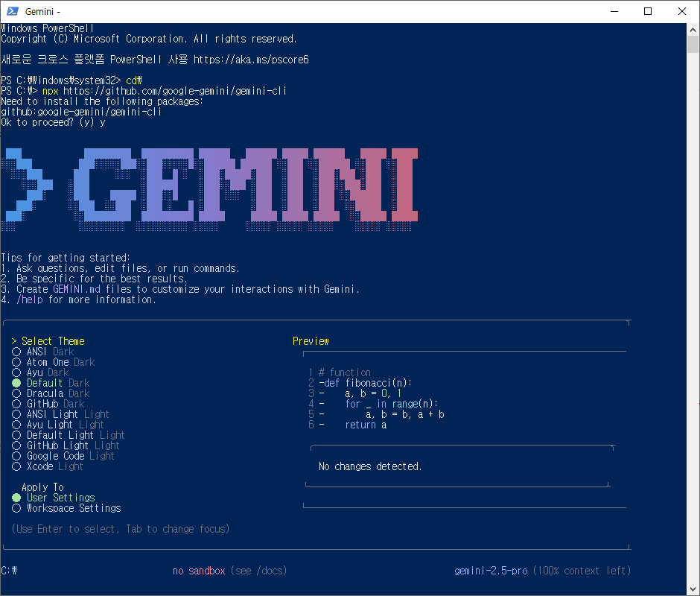The image size is (700, 596).
Task: Click the 'no sandbox' status text
Action: click(x=199, y=571)
